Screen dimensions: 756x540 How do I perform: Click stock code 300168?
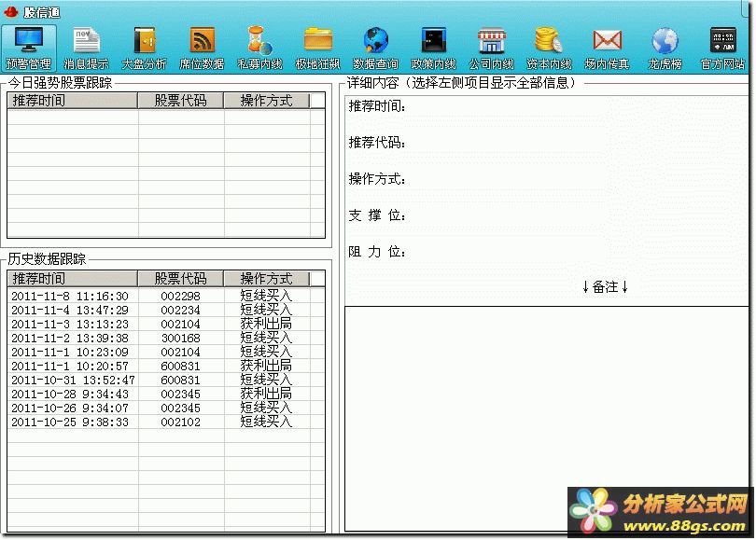[180, 338]
